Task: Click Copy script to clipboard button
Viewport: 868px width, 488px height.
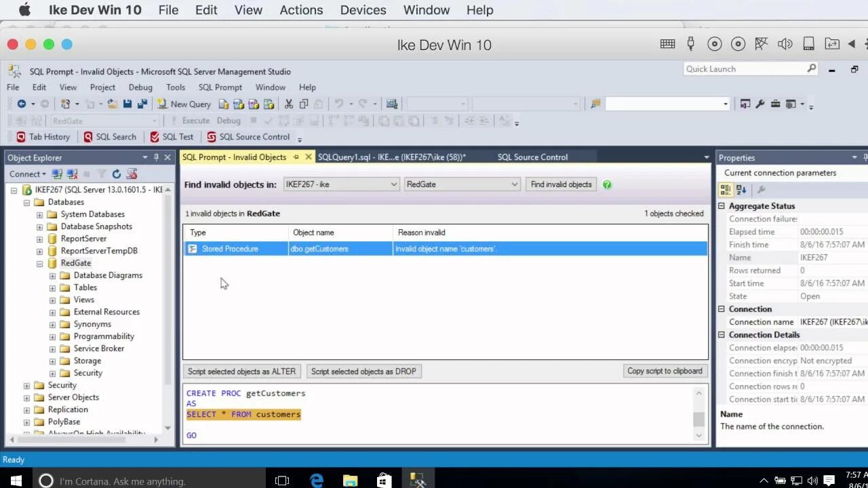Action: 665,371
